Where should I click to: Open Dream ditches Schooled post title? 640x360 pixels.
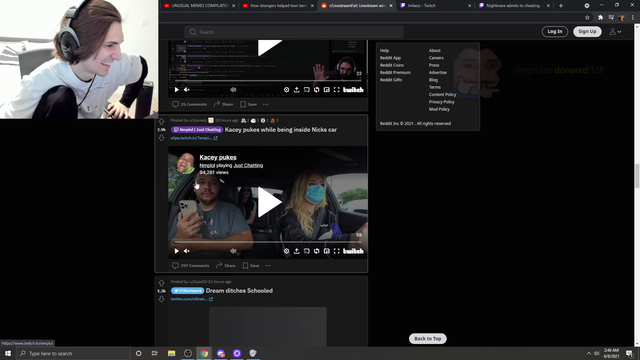[x=239, y=291]
